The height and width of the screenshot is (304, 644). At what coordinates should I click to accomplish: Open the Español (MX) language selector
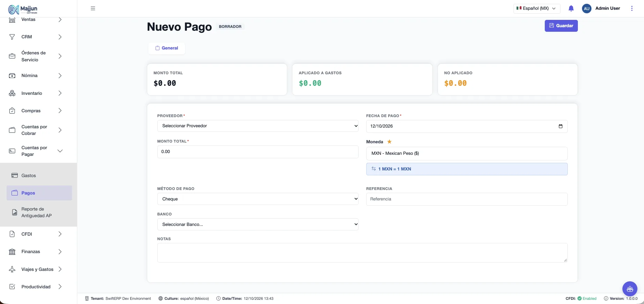pyautogui.click(x=536, y=8)
